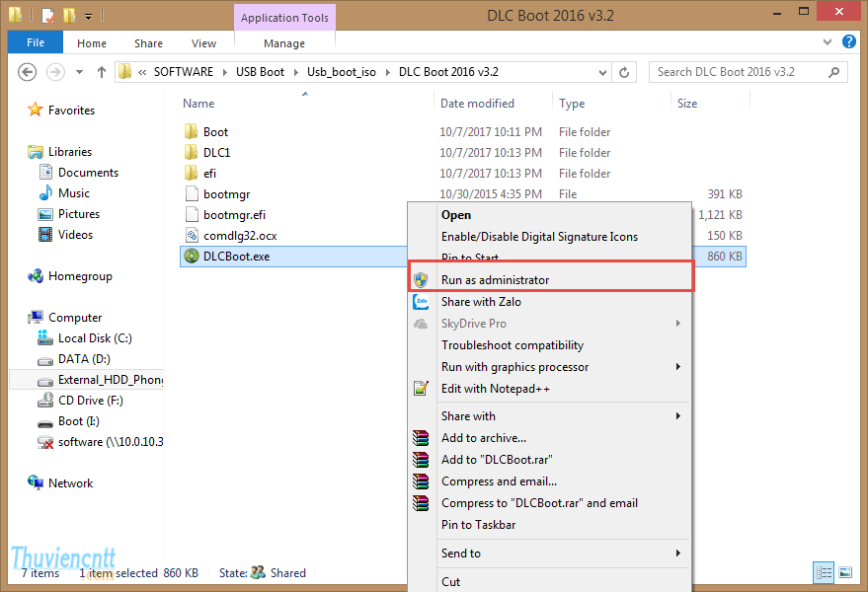Click the Forward navigation arrow
Viewport: 868px width, 592px height.
tap(55, 72)
